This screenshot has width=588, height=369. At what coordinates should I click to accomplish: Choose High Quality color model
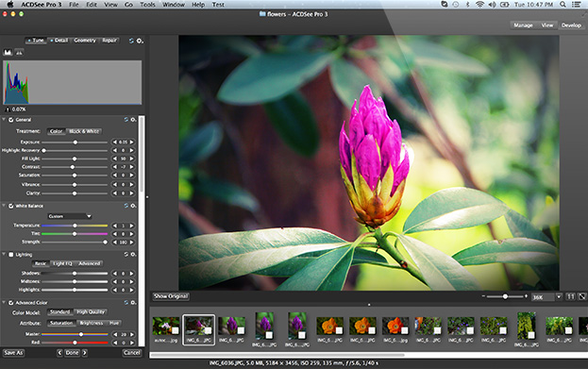[x=91, y=312]
